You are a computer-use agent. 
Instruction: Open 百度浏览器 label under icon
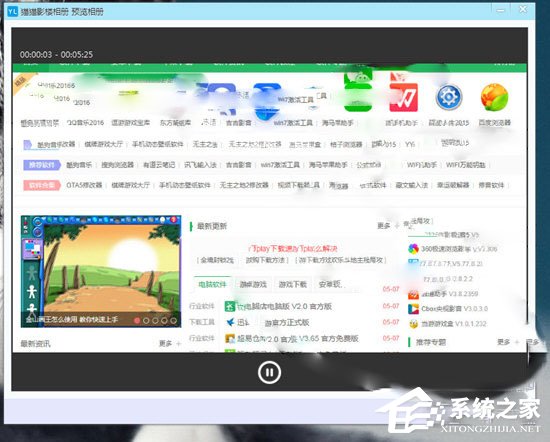tap(495, 123)
